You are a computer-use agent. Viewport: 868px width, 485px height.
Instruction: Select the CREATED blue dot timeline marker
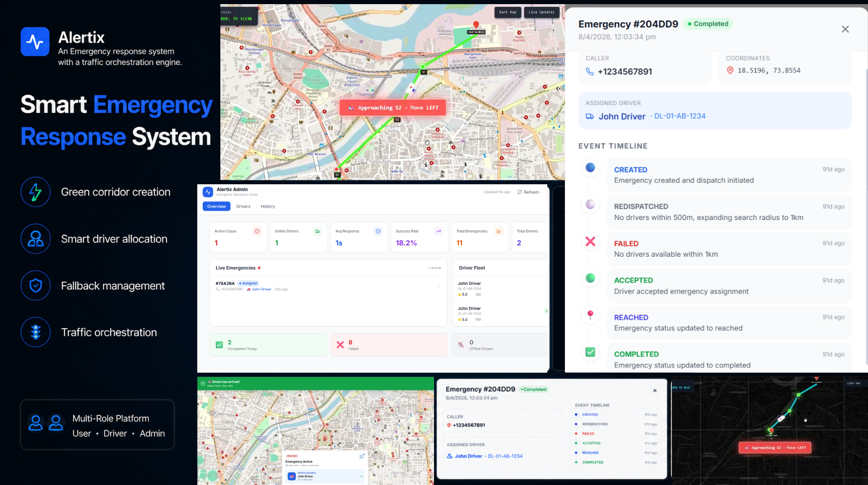[590, 168]
